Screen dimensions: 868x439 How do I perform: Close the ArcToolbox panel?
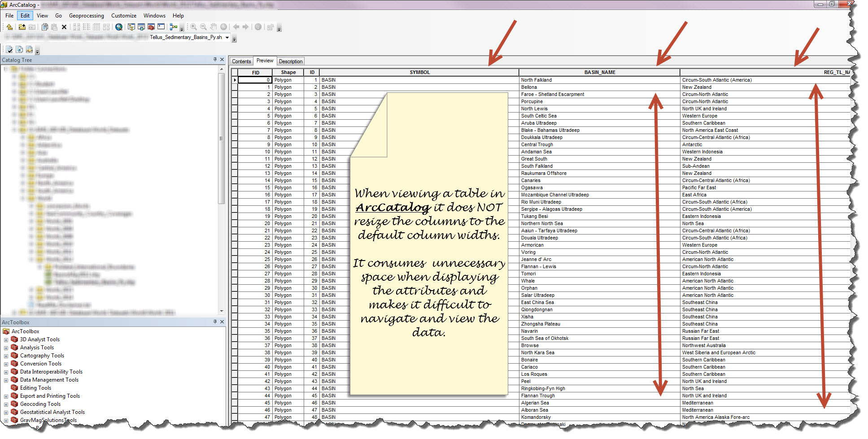(222, 322)
